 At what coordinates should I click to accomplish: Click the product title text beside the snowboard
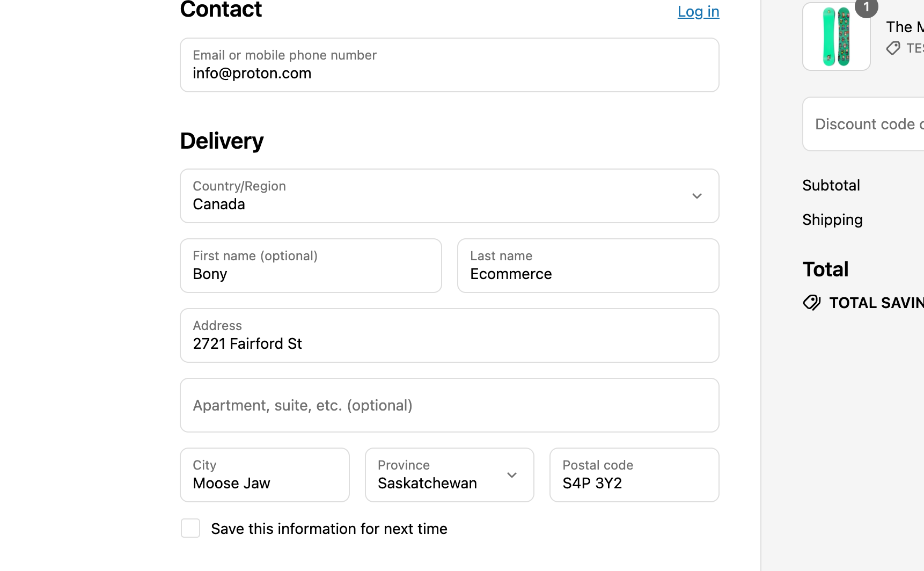[905, 27]
